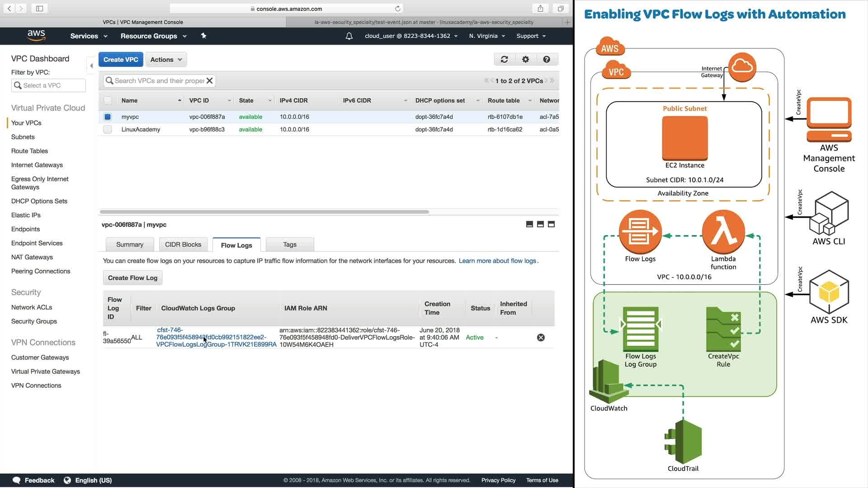The width and height of the screenshot is (868, 488).
Task: Click the AWS logo home icon
Action: coord(36,36)
